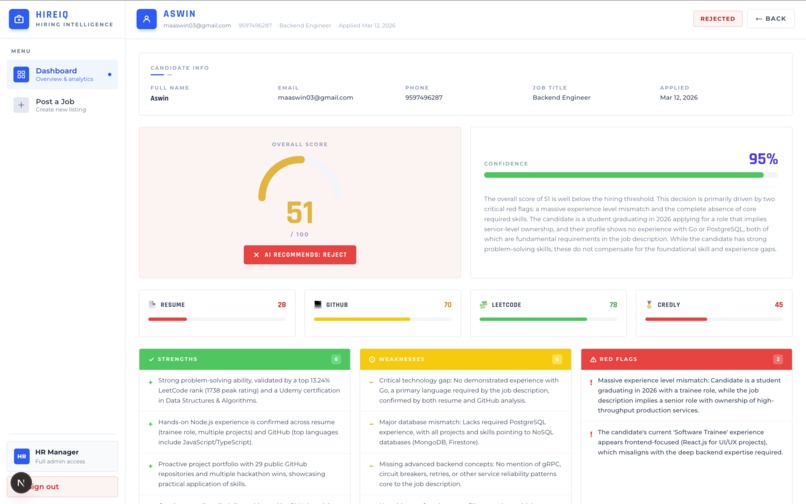Click the CANDIDATE INFO section label
This screenshot has width=806, height=504.
(x=179, y=68)
